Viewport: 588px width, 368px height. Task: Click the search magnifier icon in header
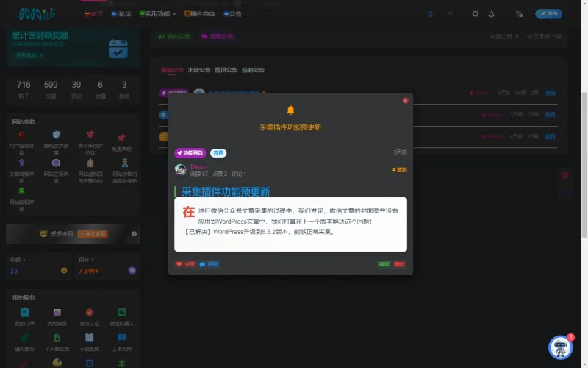[451, 14]
